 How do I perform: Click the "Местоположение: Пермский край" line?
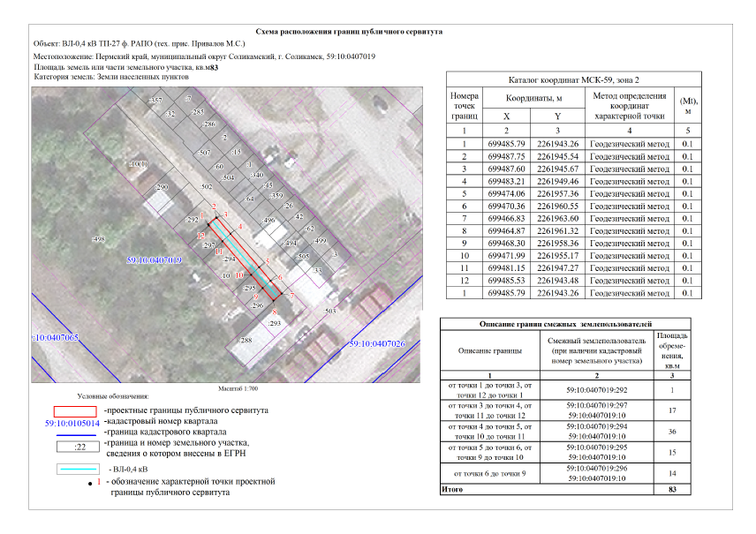[x=204, y=56]
